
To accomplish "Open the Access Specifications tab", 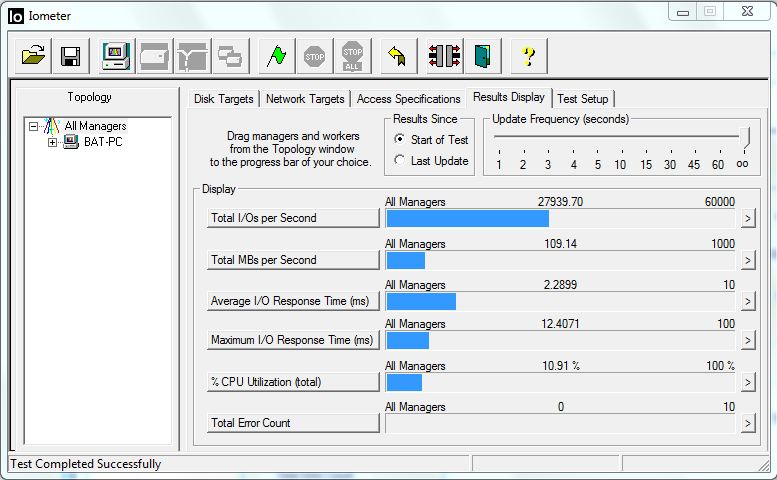I will [408, 99].
